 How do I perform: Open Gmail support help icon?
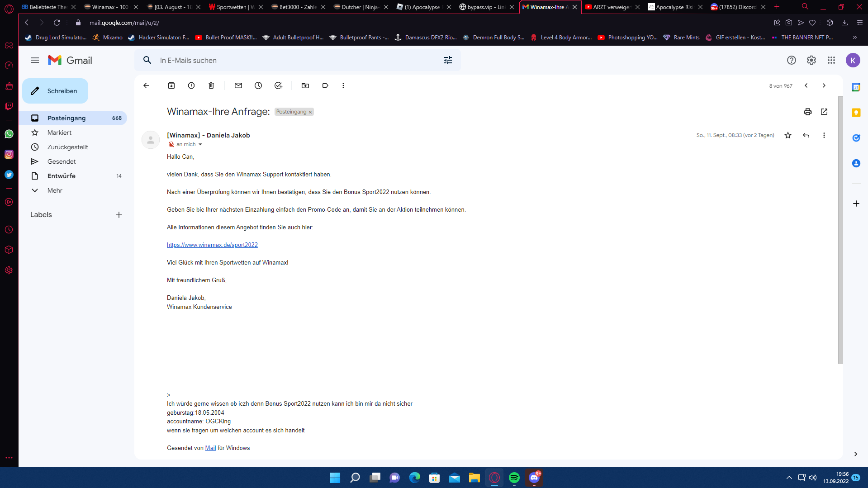[x=792, y=60]
